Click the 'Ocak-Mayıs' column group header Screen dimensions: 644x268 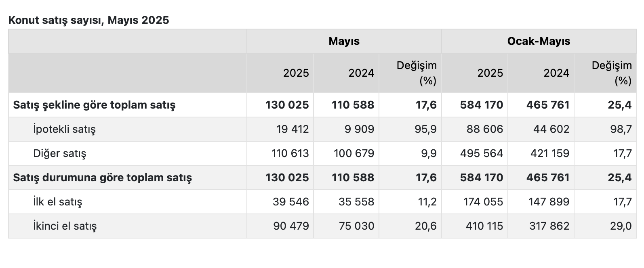point(539,41)
